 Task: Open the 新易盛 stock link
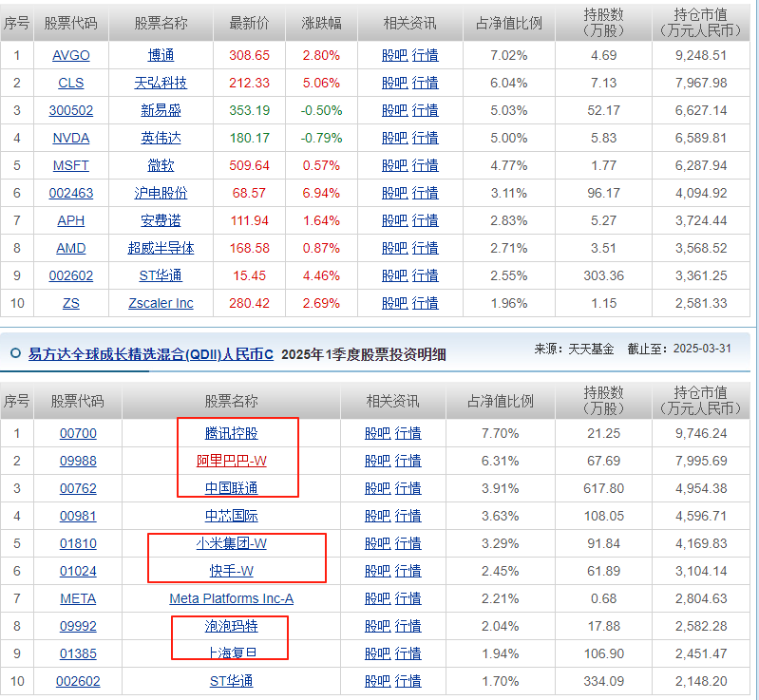pyautogui.click(x=161, y=110)
